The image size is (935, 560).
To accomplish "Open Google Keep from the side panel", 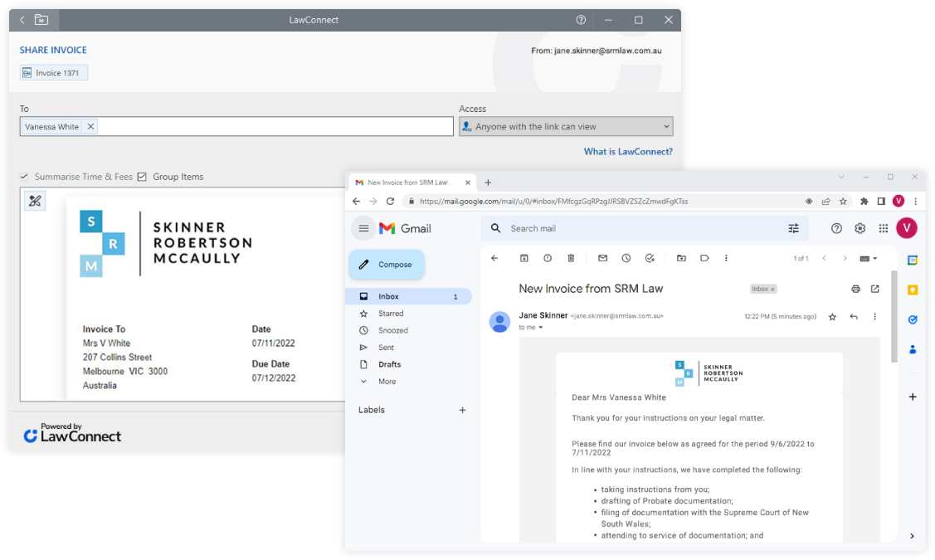I will (913, 290).
